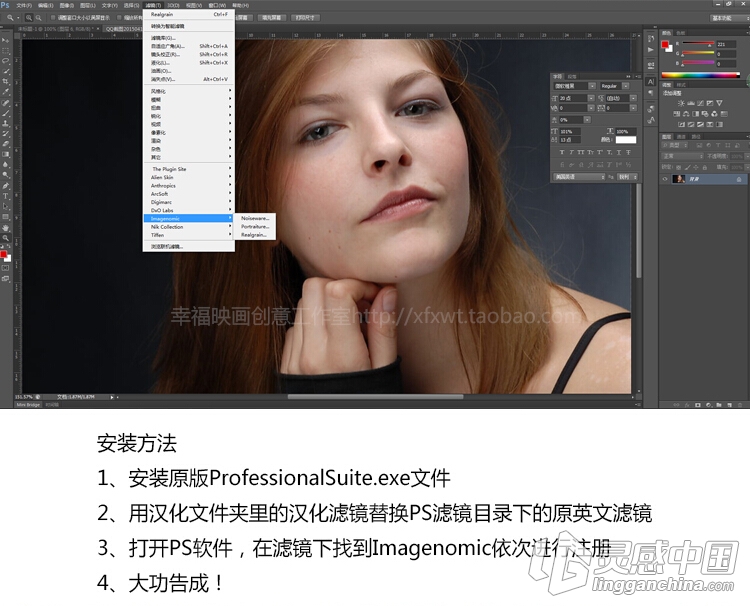
Task: Open the 图像(I) menu
Action: tap(66, 5)
